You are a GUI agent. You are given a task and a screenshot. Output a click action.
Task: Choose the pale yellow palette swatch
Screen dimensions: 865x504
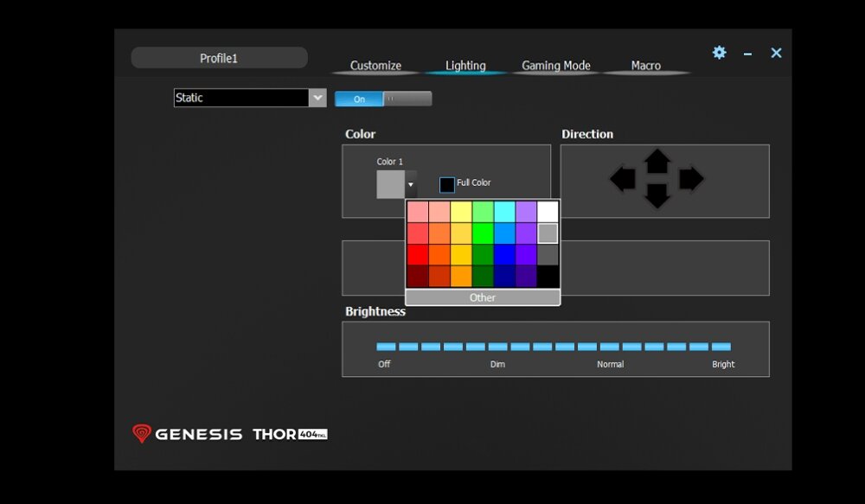pos(461,212)
